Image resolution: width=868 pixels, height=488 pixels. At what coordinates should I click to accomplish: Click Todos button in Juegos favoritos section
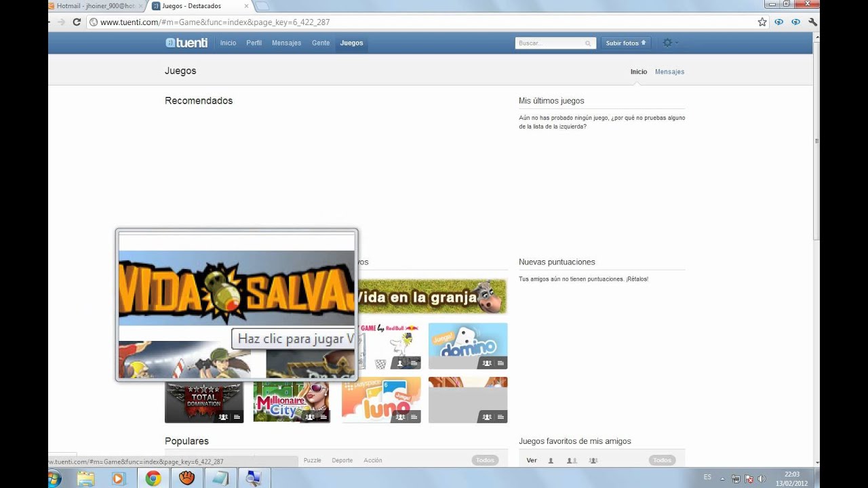coord(663,461)
